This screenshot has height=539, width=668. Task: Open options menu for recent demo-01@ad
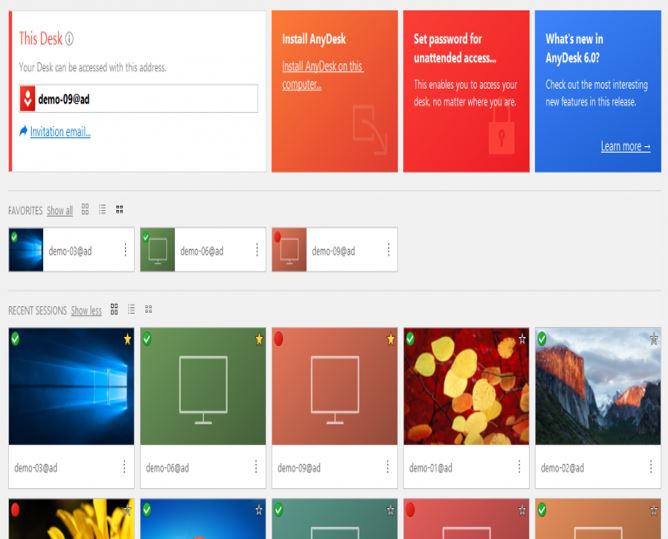click(x=519, y=467)
